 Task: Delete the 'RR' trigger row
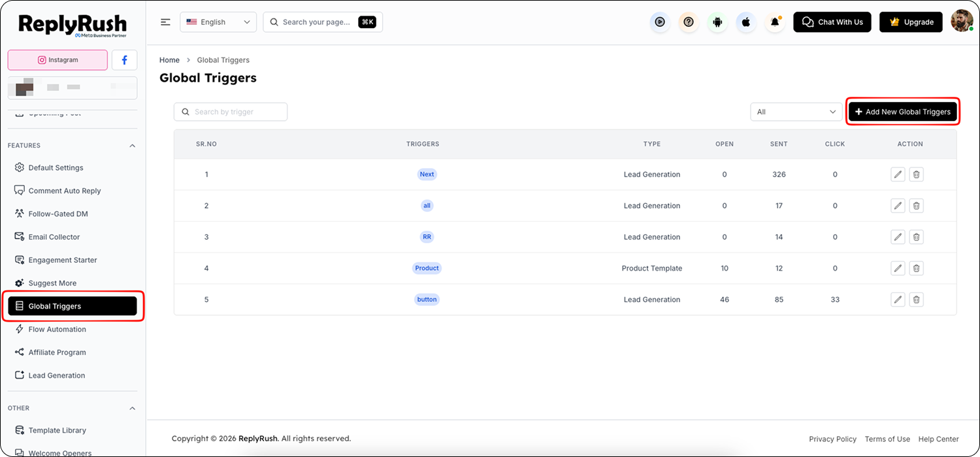point(917,237)
